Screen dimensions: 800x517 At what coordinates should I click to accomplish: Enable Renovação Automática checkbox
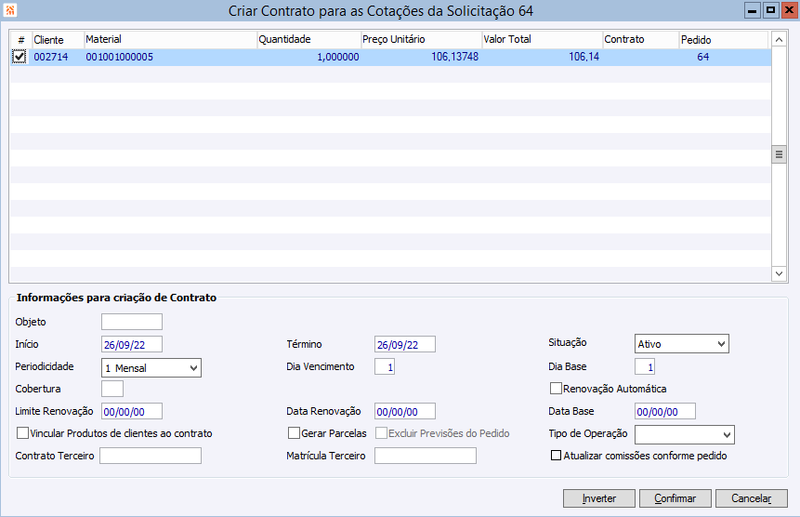tap(556, 388)
